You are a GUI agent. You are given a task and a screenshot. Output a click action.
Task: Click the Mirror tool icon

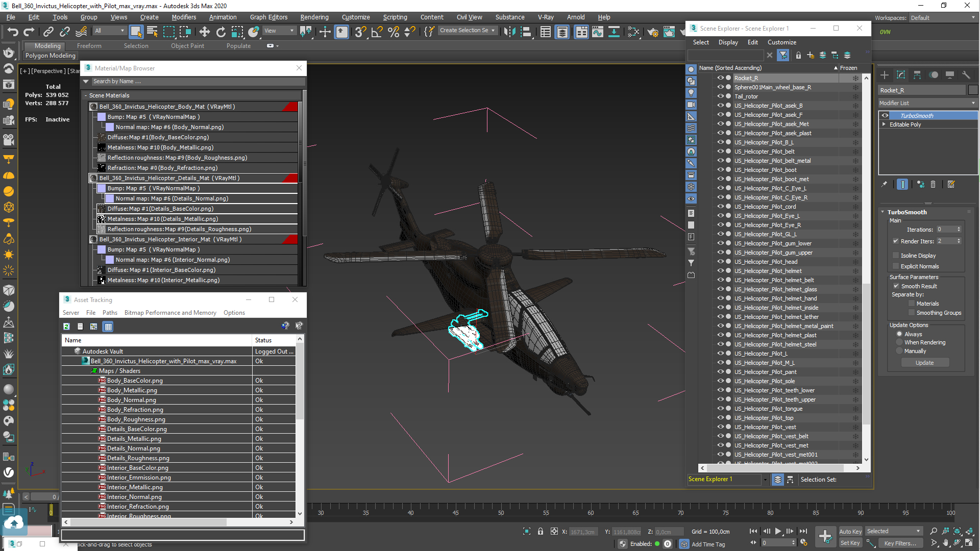point(509,32)
